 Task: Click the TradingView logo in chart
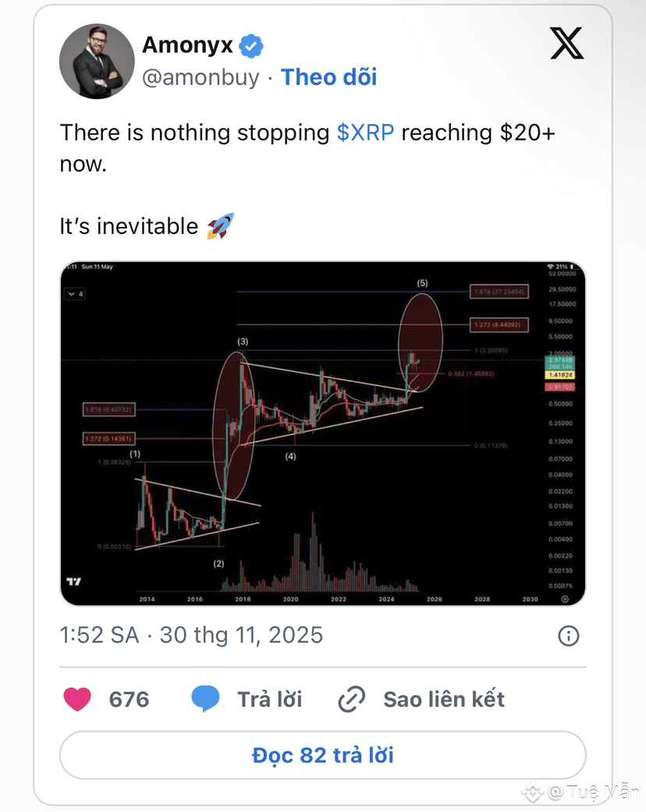click(74, 583)
